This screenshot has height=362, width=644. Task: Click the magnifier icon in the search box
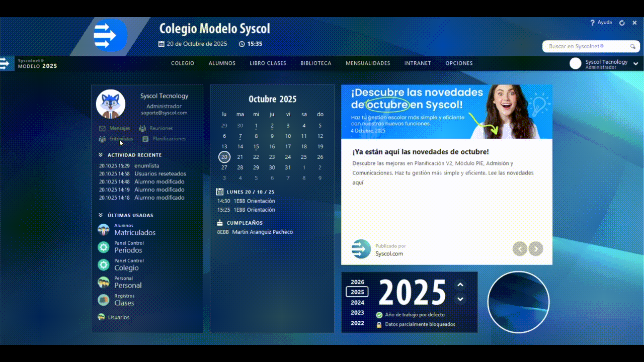[633, 46]
